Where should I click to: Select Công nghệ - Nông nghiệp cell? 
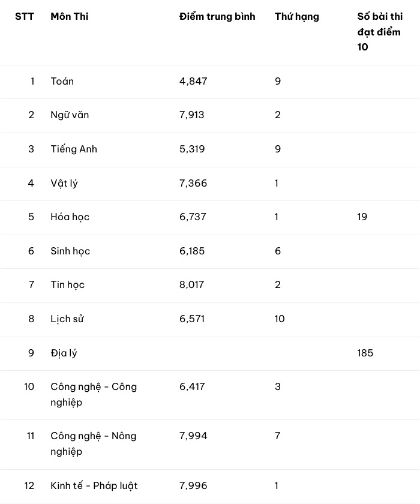(x=94, y=443)
